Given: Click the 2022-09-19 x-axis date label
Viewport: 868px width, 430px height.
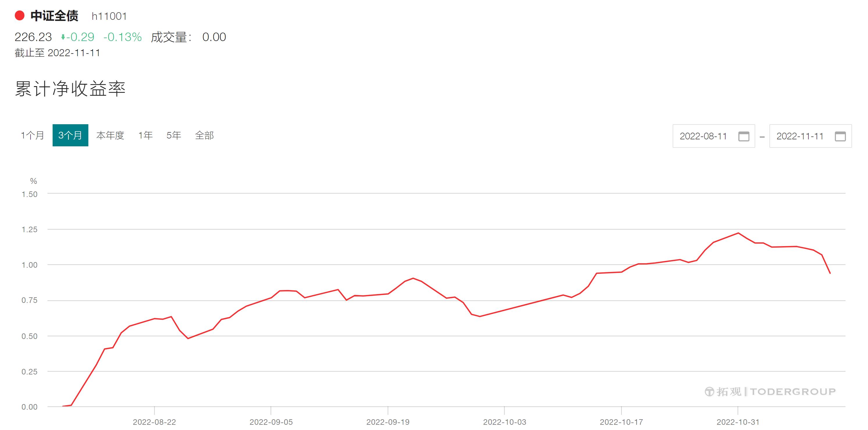Looking at the screenshot, I should pyautogui.click(x=388, y=422).
